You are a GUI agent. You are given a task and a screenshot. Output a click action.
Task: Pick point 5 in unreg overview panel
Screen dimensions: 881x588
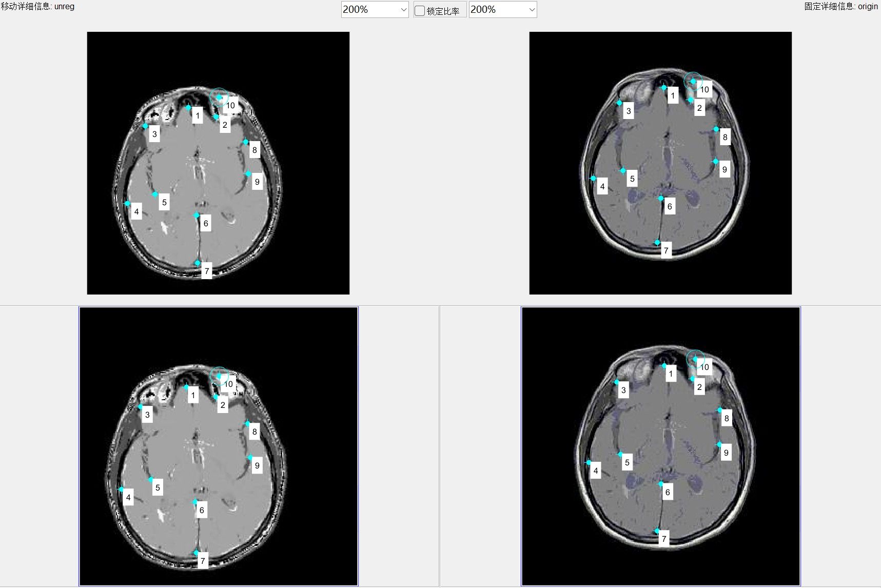click(151, 480)
